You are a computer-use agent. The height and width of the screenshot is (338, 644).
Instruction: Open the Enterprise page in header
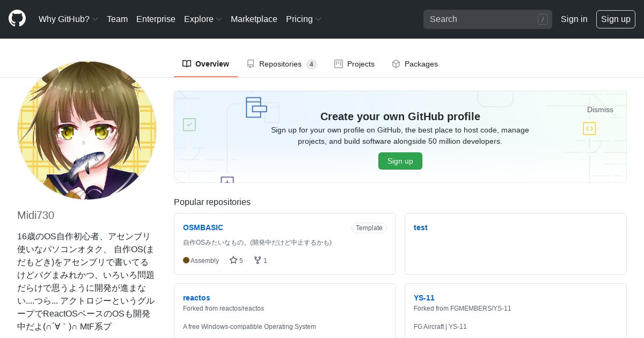[x=156, y=19]
